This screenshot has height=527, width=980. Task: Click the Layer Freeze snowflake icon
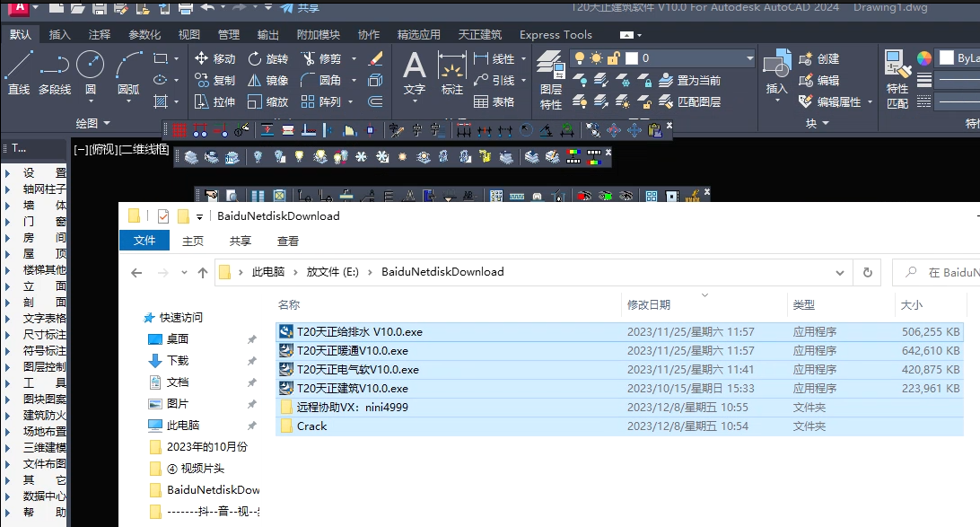click(x=623, y=80)
